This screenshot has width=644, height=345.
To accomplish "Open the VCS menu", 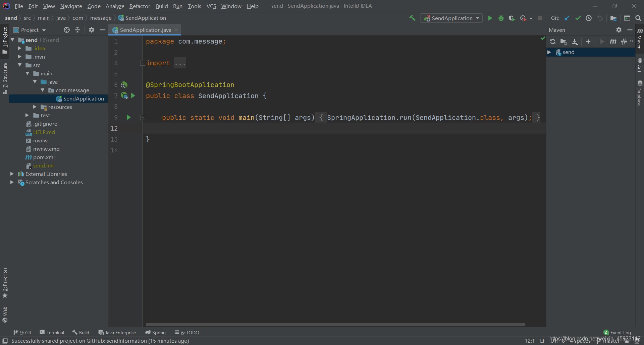I will point(211,6).
